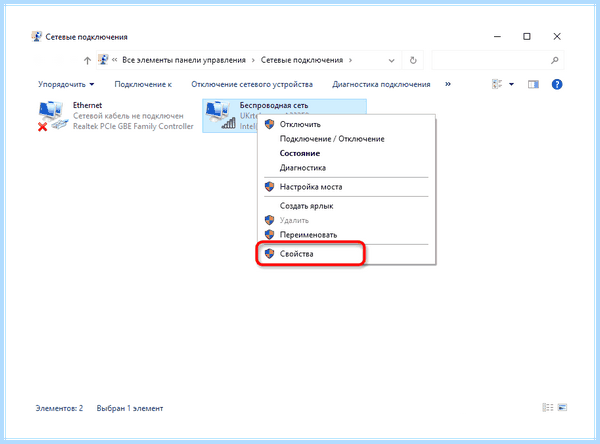
Task: Click the shield icon beside Свойства
Action: (269, 253)
